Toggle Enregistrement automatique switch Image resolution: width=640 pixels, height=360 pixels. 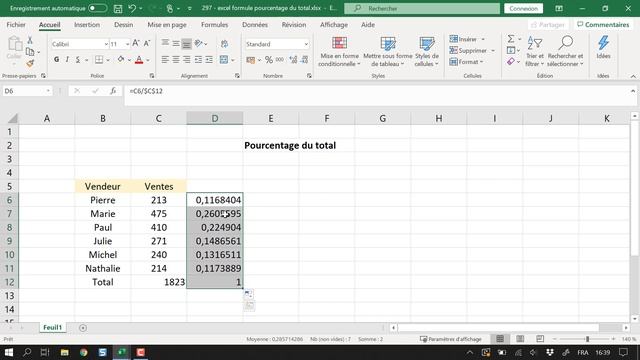click(98, 8)
